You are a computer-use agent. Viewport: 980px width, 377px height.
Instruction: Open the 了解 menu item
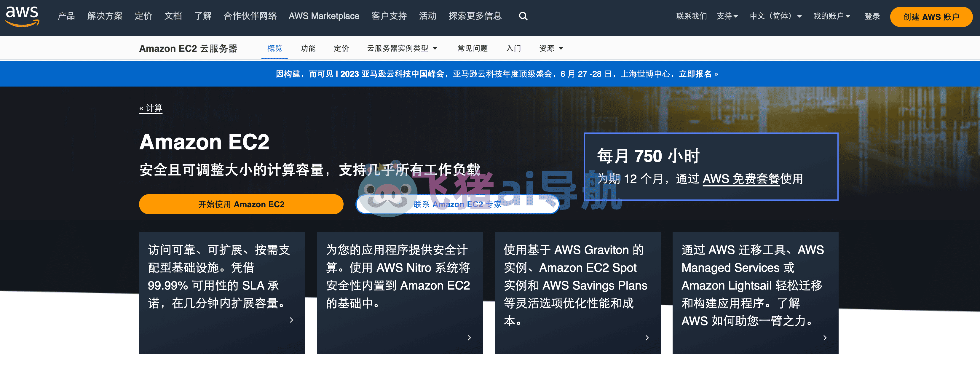coord(203,16)
